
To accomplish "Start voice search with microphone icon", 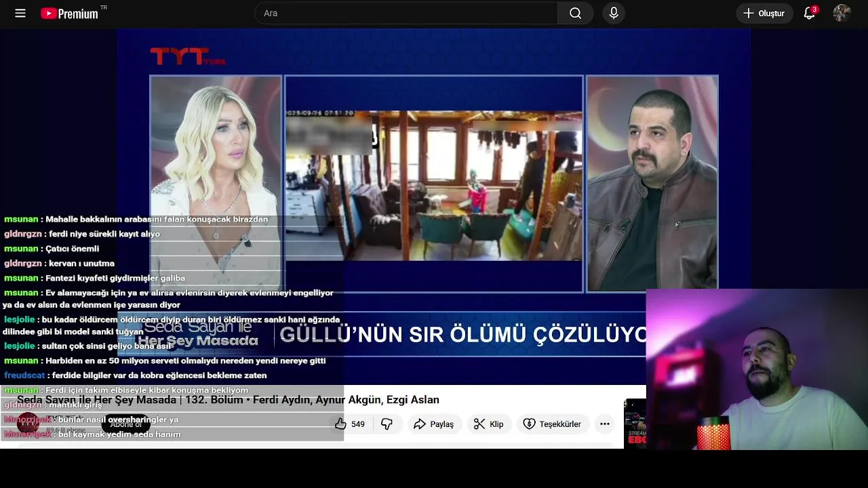I will tap(614, 13).
